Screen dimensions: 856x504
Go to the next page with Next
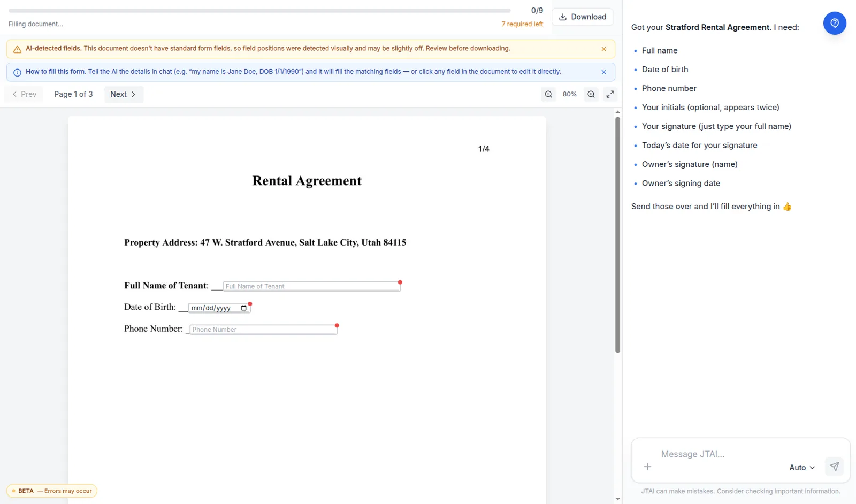124,94
